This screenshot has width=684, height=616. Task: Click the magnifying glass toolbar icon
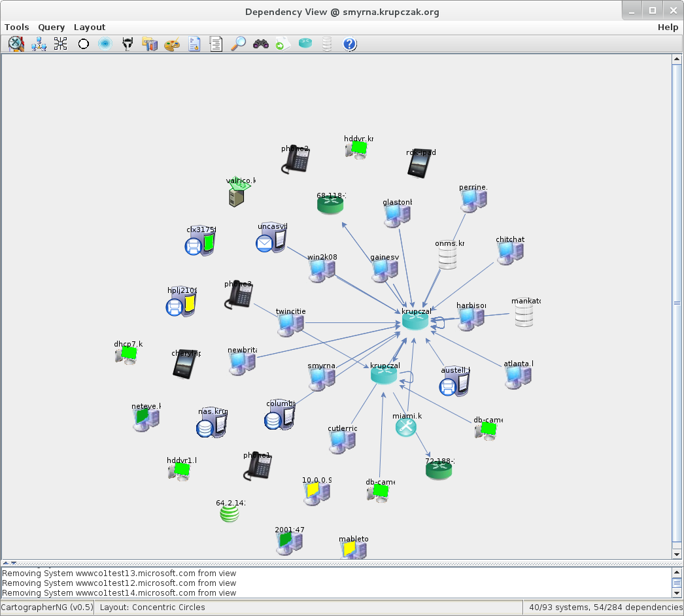click(239, 44)
